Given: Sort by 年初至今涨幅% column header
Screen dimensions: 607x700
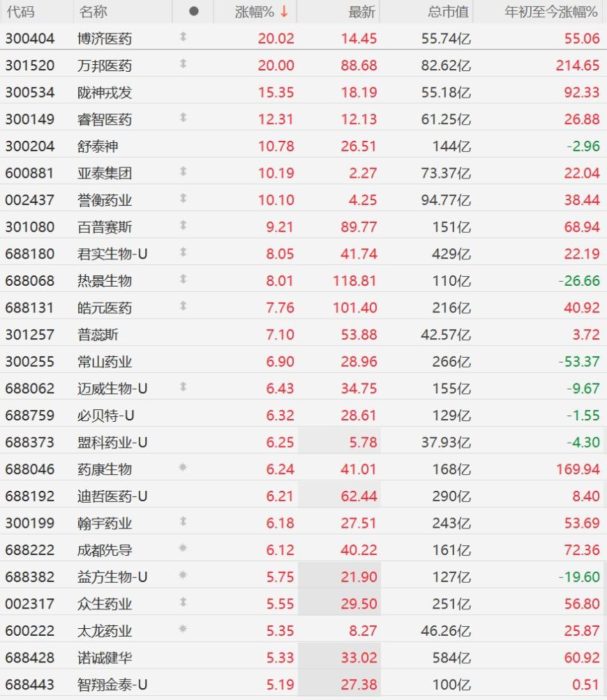Looking at the screenshot, I should pos(550,12).
